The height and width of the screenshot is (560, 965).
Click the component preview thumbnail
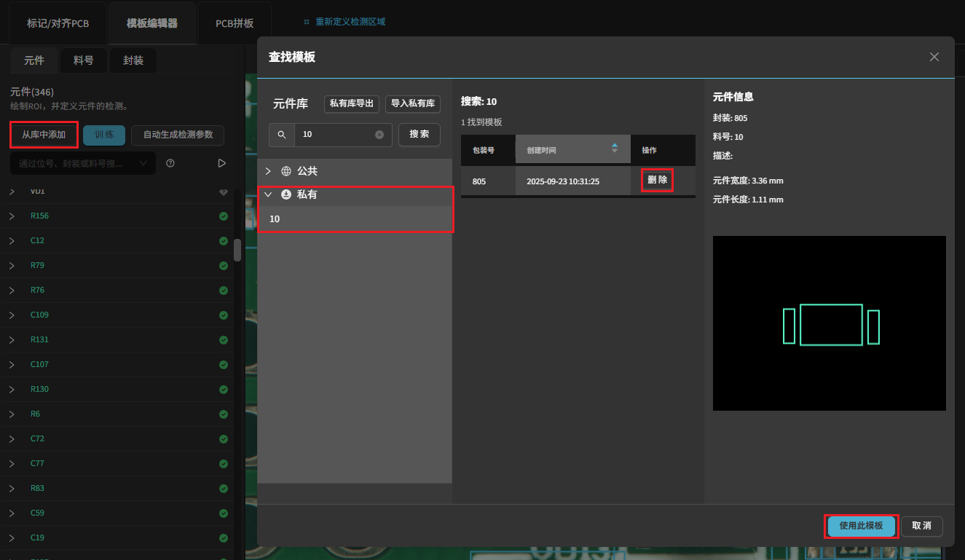[829, 323]
